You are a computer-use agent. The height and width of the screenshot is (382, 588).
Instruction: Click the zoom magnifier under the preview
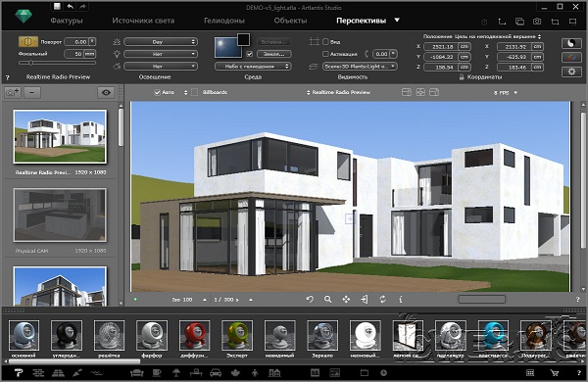tap(327, 299)
